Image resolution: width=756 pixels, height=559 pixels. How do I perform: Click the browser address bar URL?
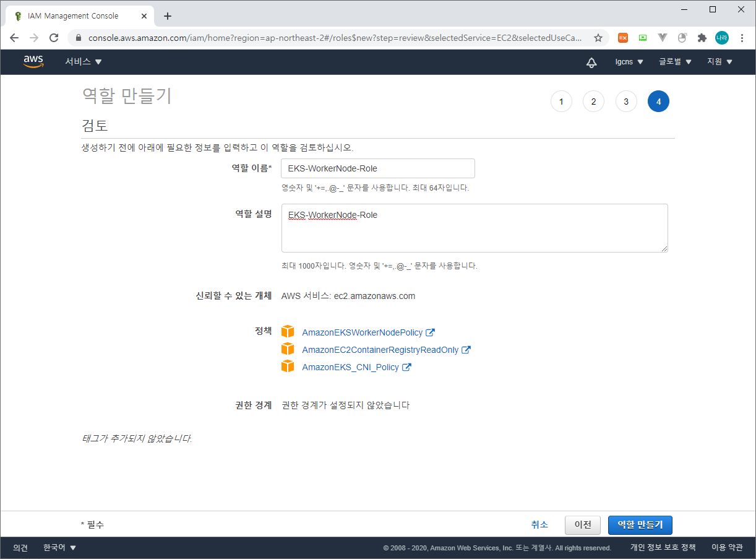pos(335,38)
